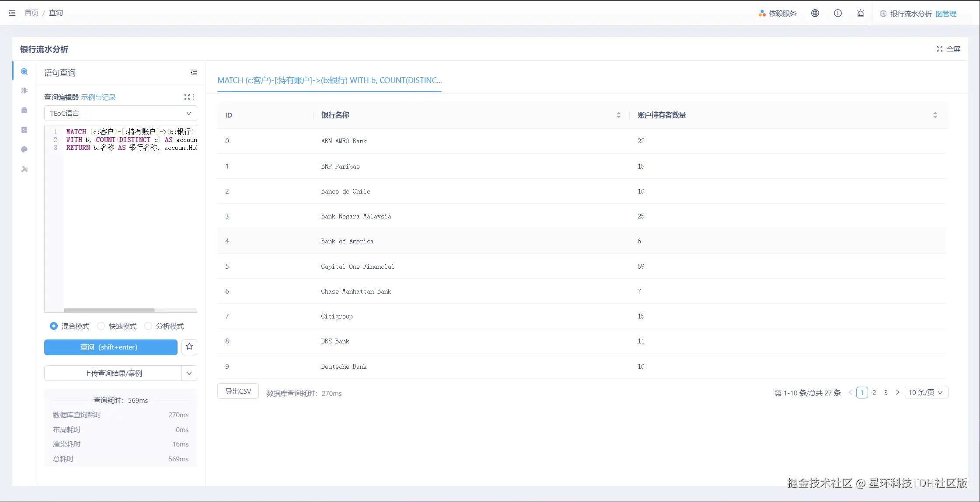Open the query editor three-dot more menu
This screenshot has width=980, height=502.
pyautogui.click(x=194, y=97)
